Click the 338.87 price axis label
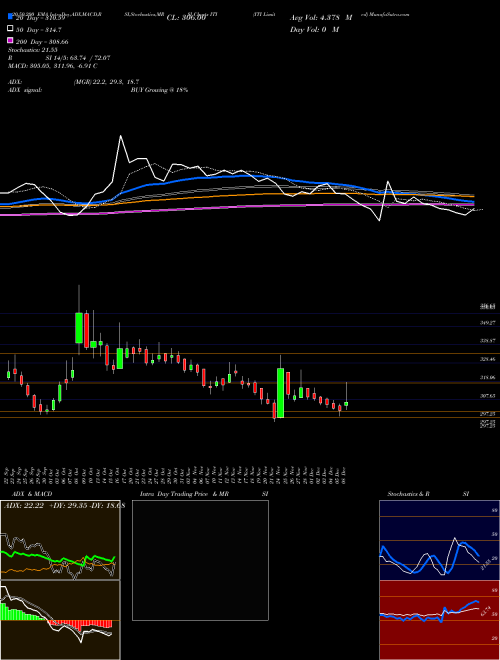The height and width of the screenshot is (660, 500). 488,341
